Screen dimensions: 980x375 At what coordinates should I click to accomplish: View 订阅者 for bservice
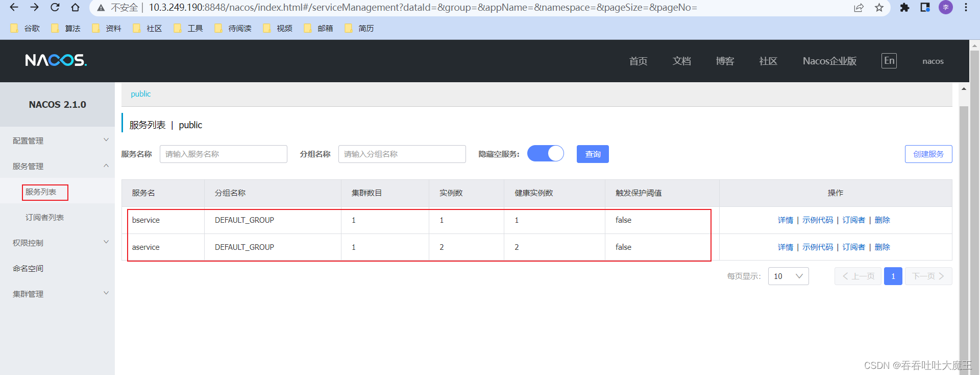(853, 220)
